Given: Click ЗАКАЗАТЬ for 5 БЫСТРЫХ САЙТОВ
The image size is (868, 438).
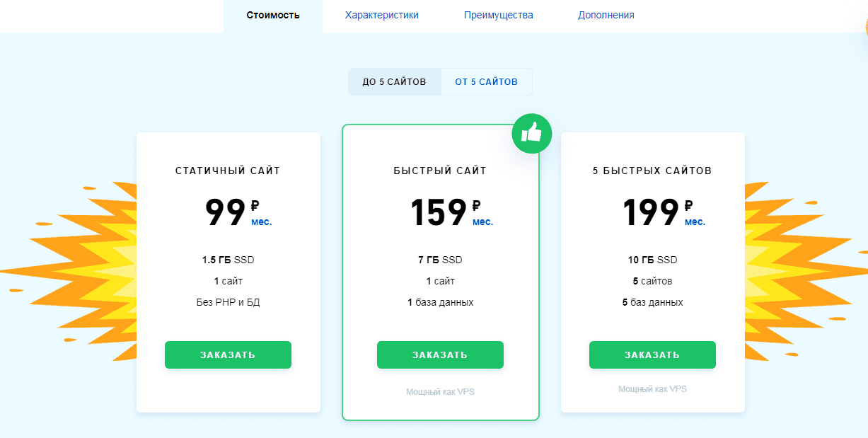Looking at the screenshot, I should tap(652, 355).
